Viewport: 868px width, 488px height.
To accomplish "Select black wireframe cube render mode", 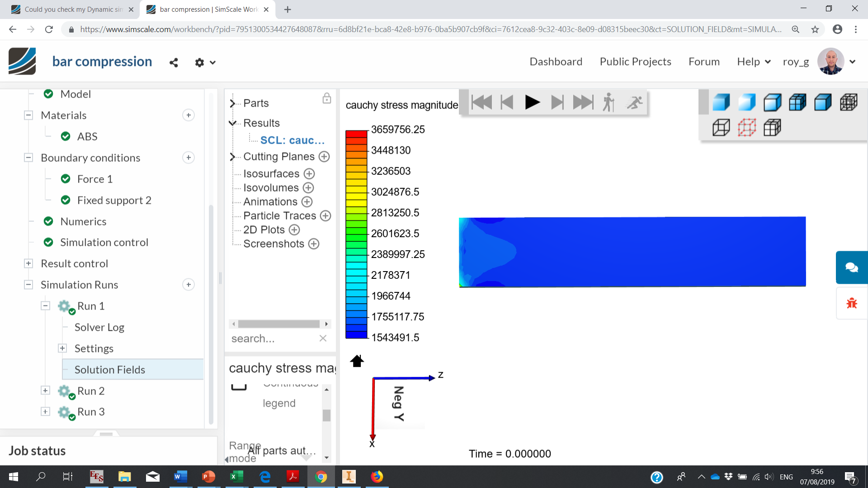I will (x=721, y=128).
